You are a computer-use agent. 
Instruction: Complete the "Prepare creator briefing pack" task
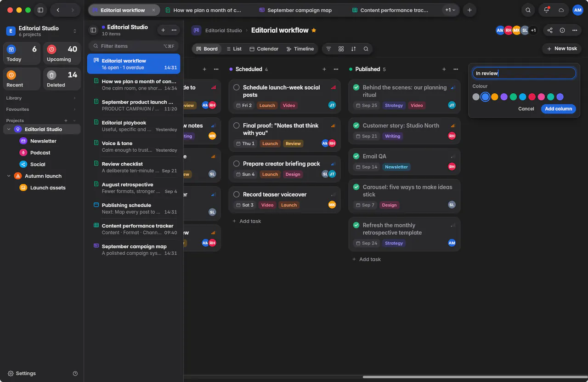click(x=237, y=164)
